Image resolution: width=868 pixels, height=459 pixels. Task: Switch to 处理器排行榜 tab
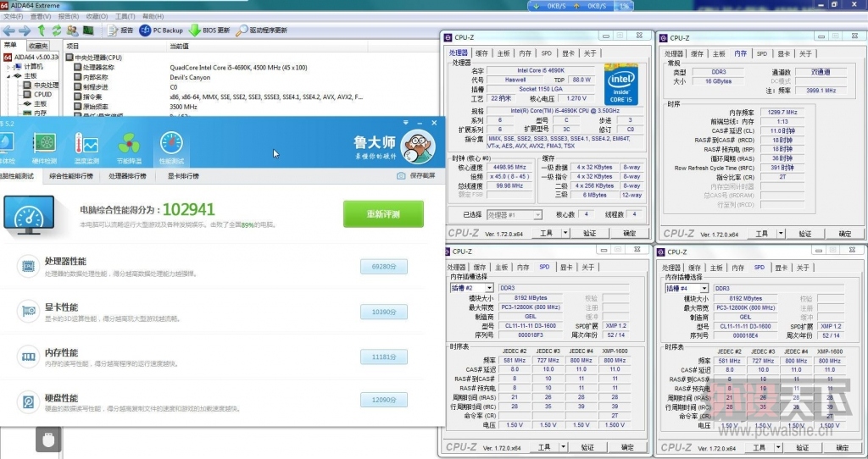(127, 176)
